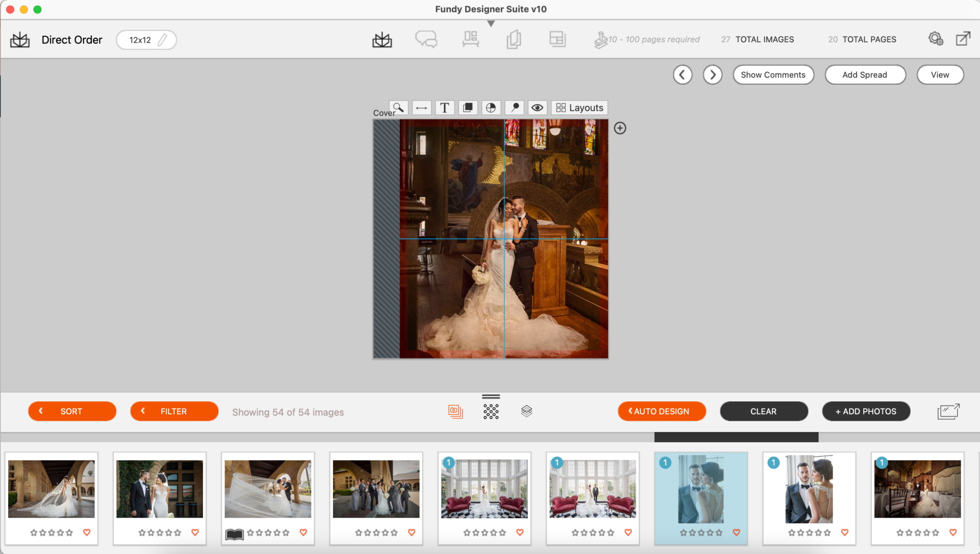The image size is (980, 554).
Task: Advance to the next spread with the right arrow
Action: coord(713,75)
